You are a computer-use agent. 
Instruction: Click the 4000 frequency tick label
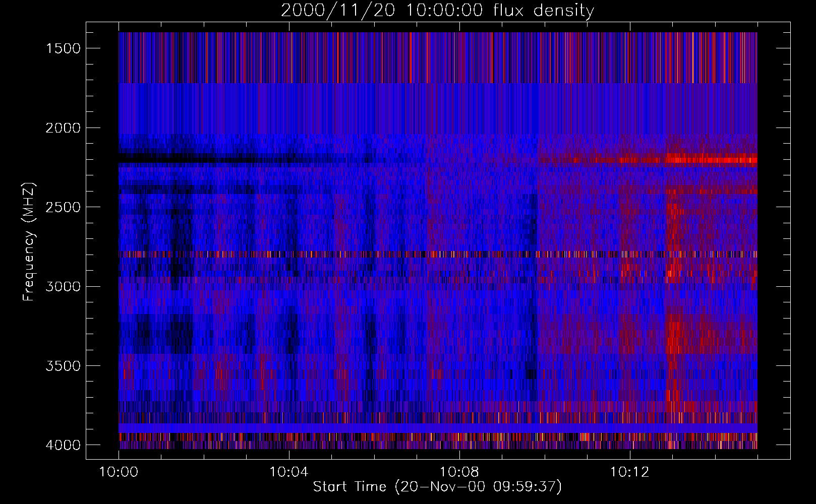click(63, 445)
